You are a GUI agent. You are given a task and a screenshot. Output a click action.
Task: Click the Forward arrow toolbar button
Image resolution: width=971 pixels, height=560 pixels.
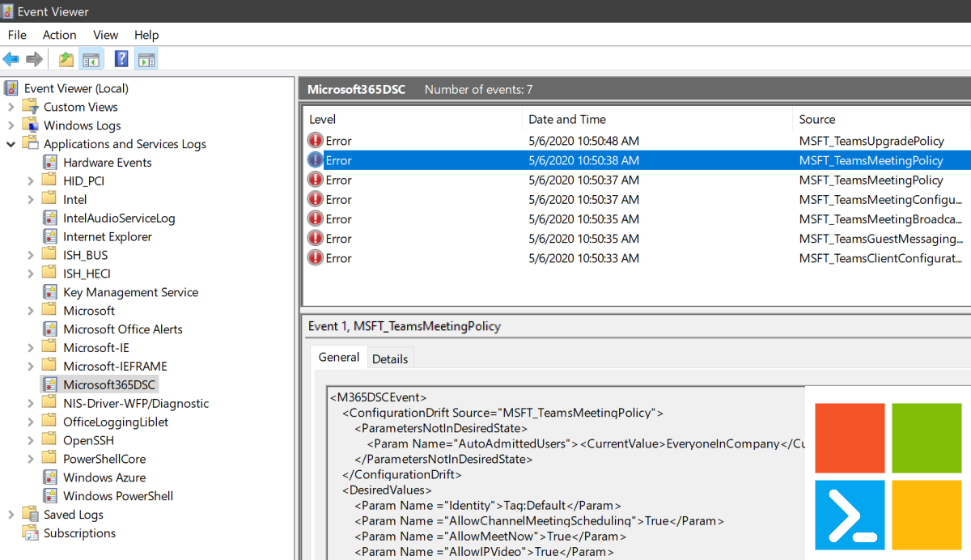point(34,59)
